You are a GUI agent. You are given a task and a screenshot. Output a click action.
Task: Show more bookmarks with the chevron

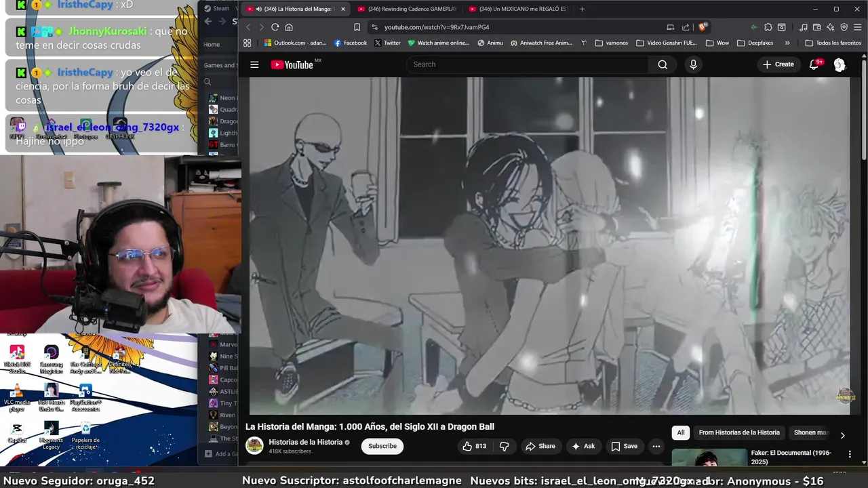pos(787,43)
